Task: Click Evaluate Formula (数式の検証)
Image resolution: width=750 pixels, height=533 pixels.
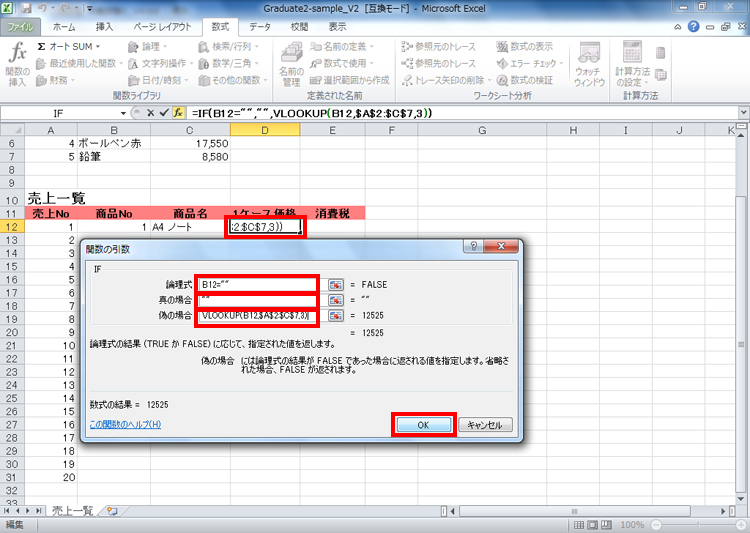Action: 525,80
